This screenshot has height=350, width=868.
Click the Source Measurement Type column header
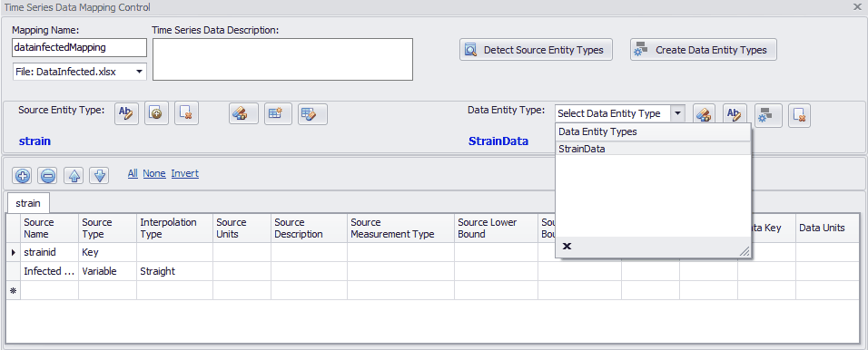[400, 228]
